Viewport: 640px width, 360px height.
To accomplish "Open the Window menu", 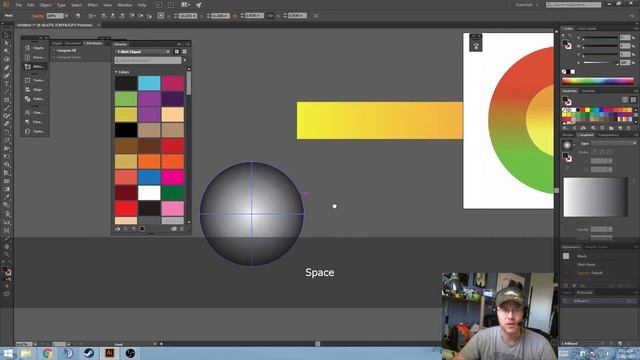I will click(x=124, y=5).
